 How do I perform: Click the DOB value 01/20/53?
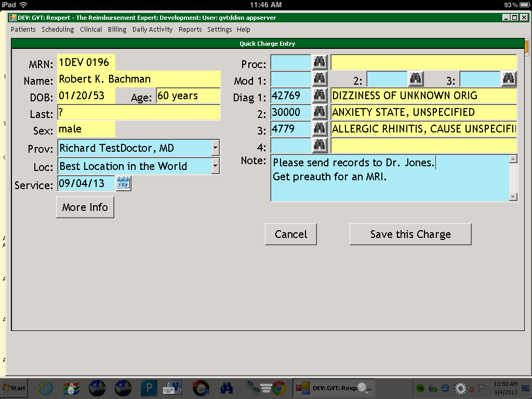[86, 96]
